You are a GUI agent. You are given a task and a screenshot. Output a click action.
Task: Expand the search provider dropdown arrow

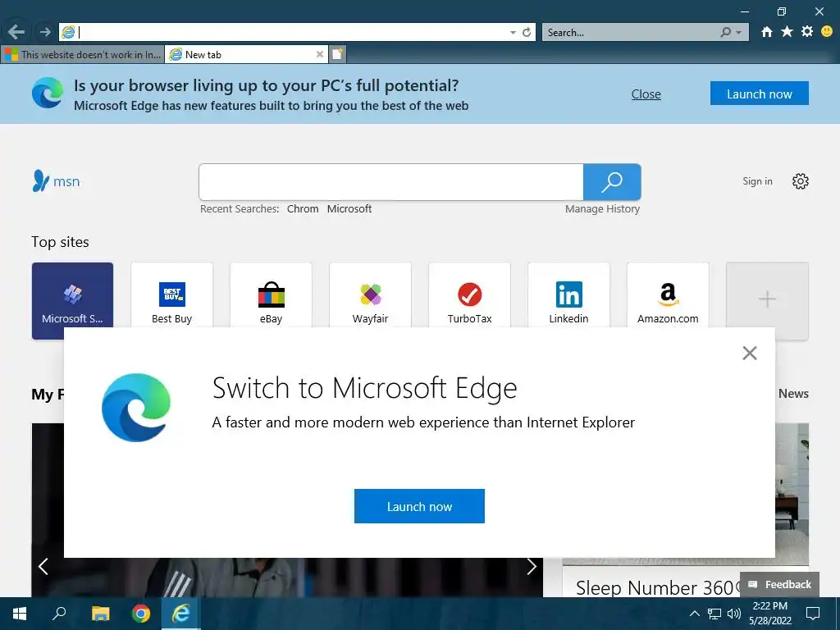(x=739, y=33)
